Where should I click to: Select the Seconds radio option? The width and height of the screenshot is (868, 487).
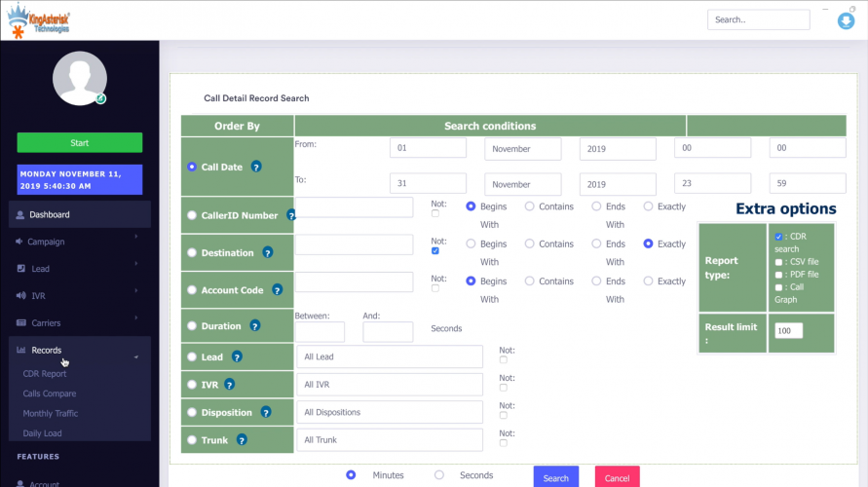tap(439, 475)
